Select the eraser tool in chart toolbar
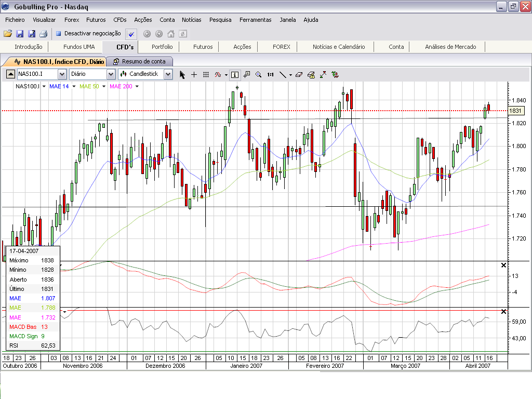 coord(298,74)
